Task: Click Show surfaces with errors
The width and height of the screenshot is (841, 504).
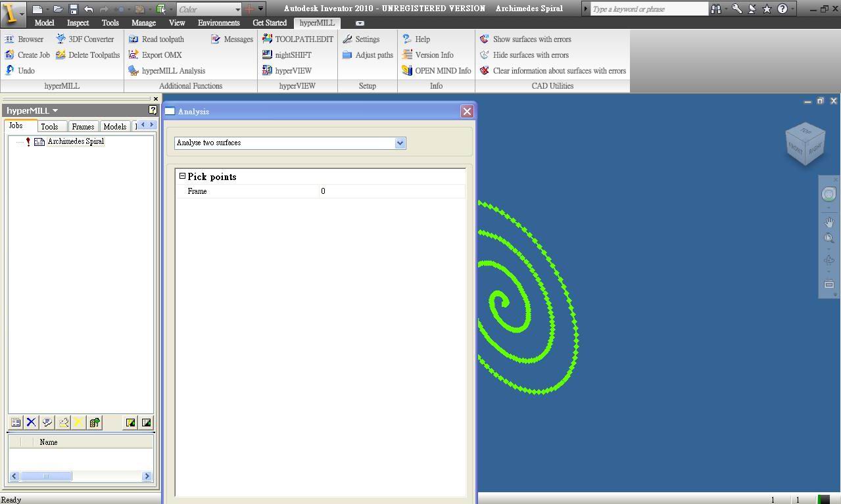Action: (525, 39)
